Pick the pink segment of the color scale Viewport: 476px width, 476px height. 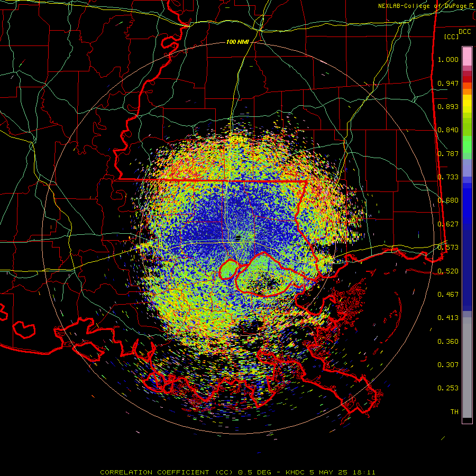(x=467, y=57)
